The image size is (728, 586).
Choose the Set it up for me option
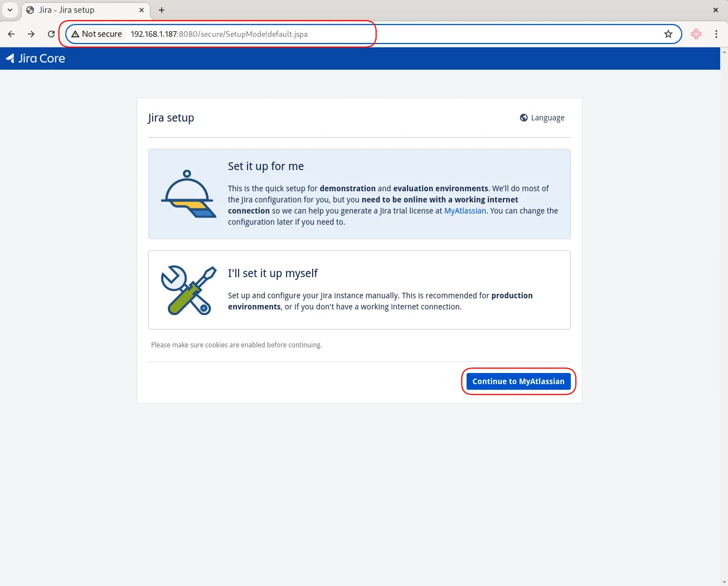(360, 194)
